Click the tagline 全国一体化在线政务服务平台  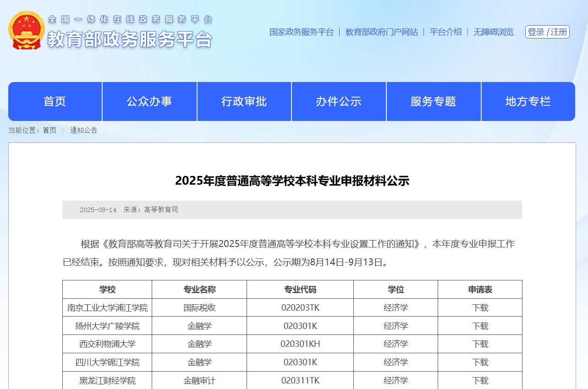coord(130,19)
